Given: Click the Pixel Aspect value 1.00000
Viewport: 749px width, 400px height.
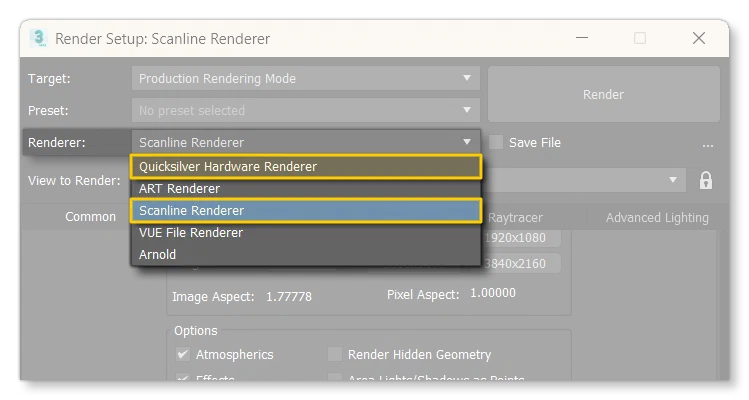Looking at the screenshot, I should click(x=492, y=292).
